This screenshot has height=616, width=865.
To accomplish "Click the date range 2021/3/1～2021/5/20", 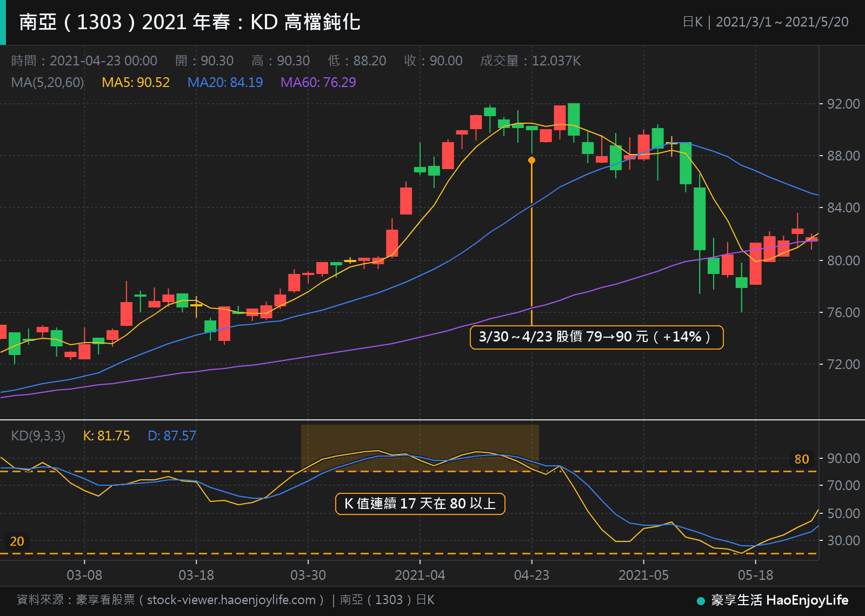I will pos(782,22).
